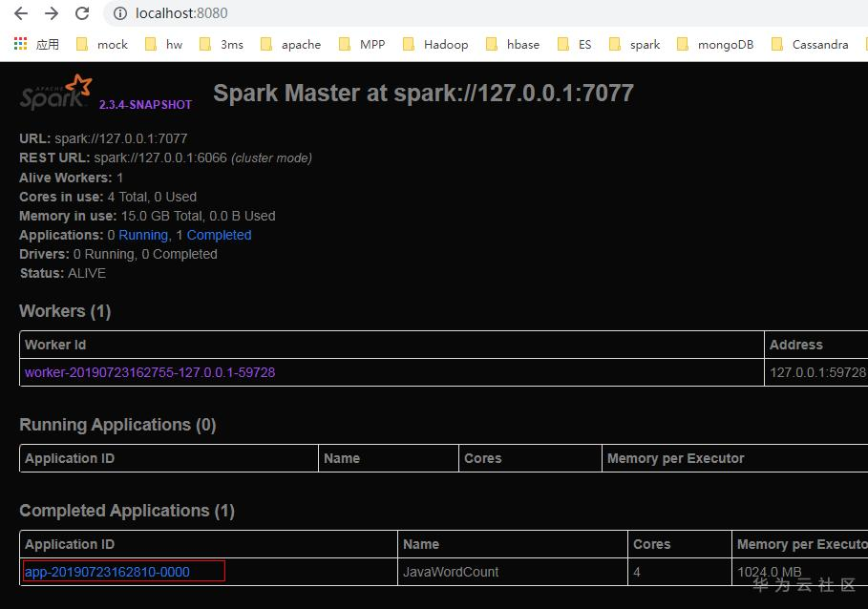868x609 pixels.
Task: Select the REST URL spark://127.0.0.1:6066 text
Action: click(x=165, y=158)
